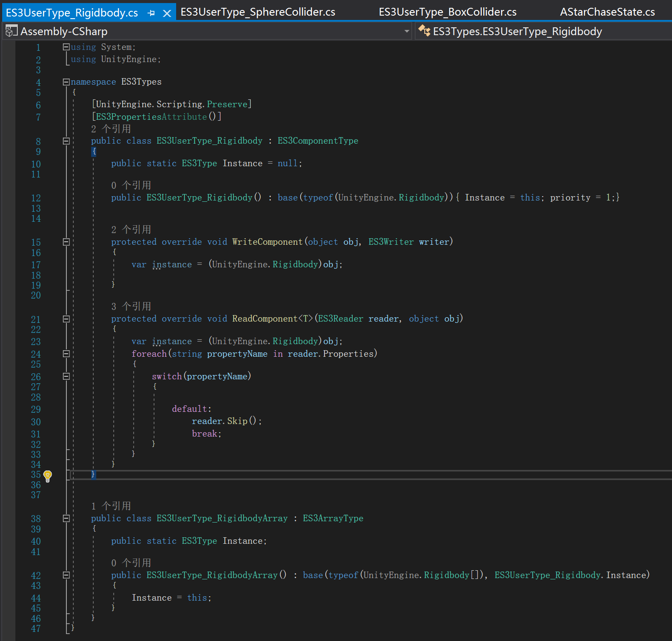
Task: Open the 2 references CodeLens above WriteComponent
Action: point(131,230)
